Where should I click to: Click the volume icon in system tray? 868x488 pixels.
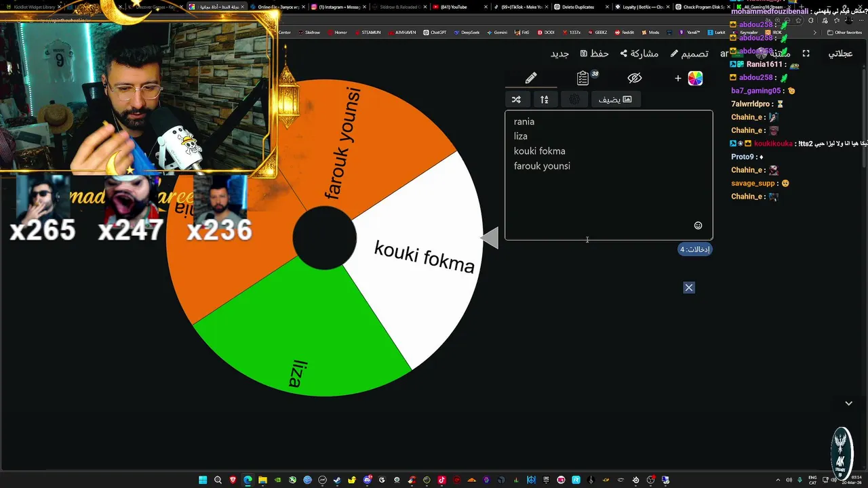788,480
